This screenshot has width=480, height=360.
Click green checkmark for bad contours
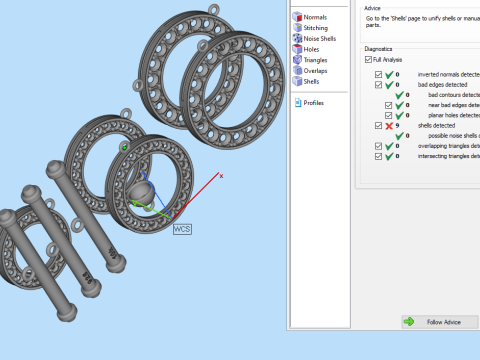399,95
